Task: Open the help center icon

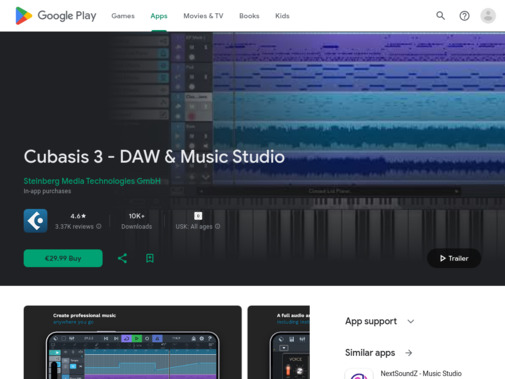Action: (464, 16)
